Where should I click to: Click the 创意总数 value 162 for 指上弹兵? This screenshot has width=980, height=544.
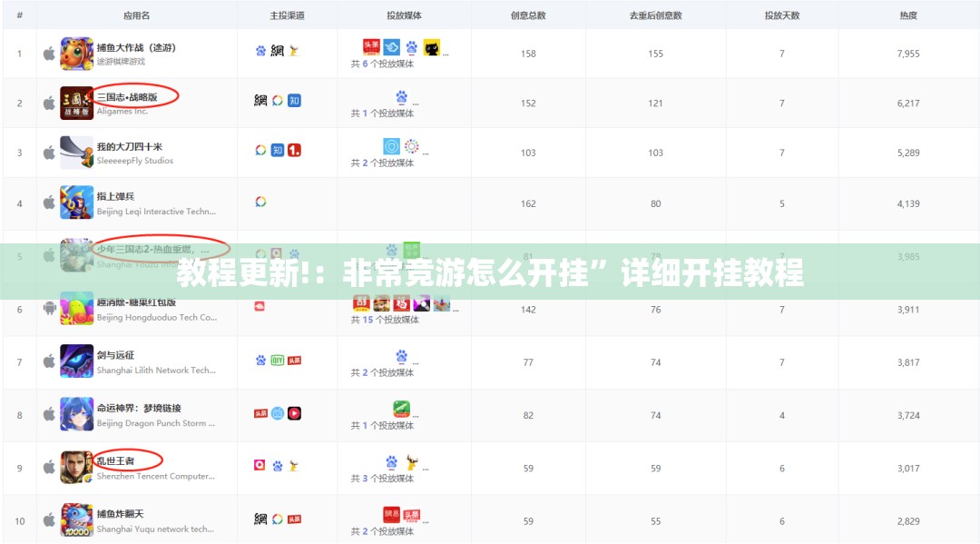click(528, 203)
